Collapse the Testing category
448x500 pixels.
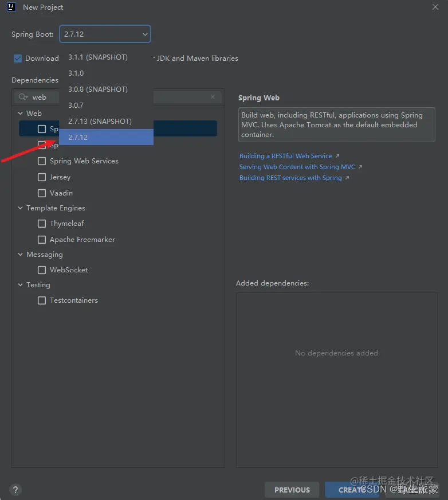21,285
